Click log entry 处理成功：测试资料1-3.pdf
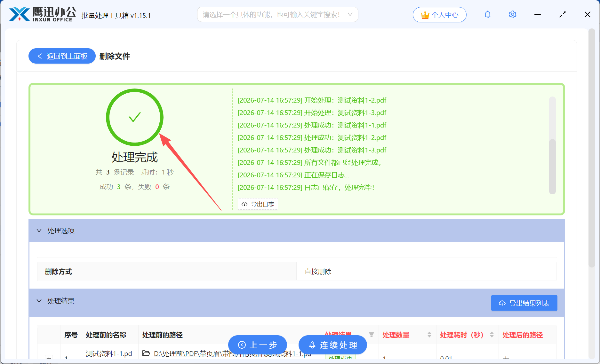This screenshot has height=364, width=600. click(312, 150)
